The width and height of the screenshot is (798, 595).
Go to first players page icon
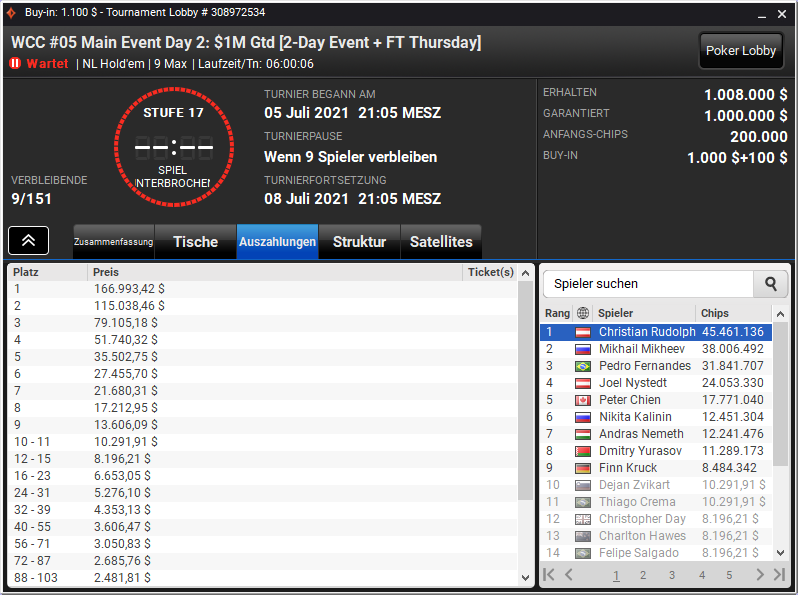point(548,575)
